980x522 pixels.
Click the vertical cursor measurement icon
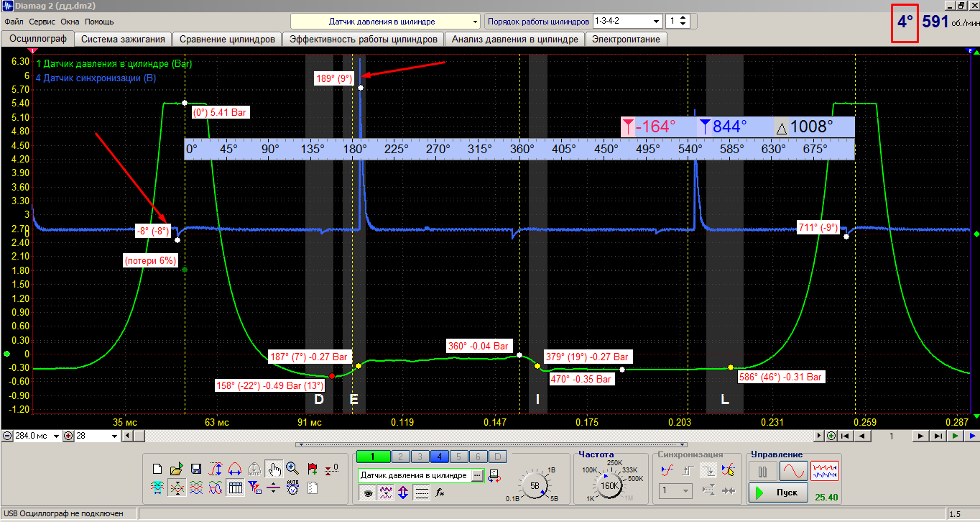215,470
